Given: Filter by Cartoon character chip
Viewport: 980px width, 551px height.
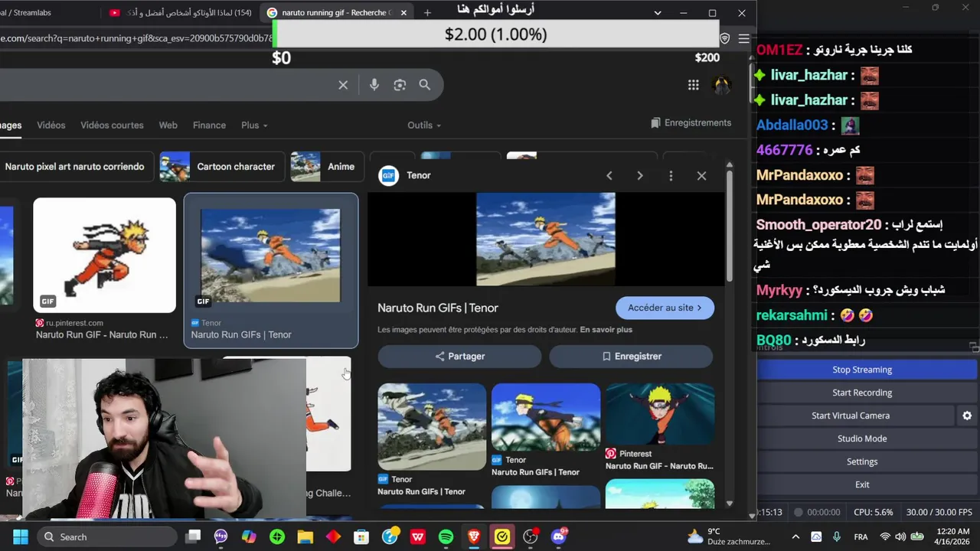Looking at the screenshot, I should (222, 166).
